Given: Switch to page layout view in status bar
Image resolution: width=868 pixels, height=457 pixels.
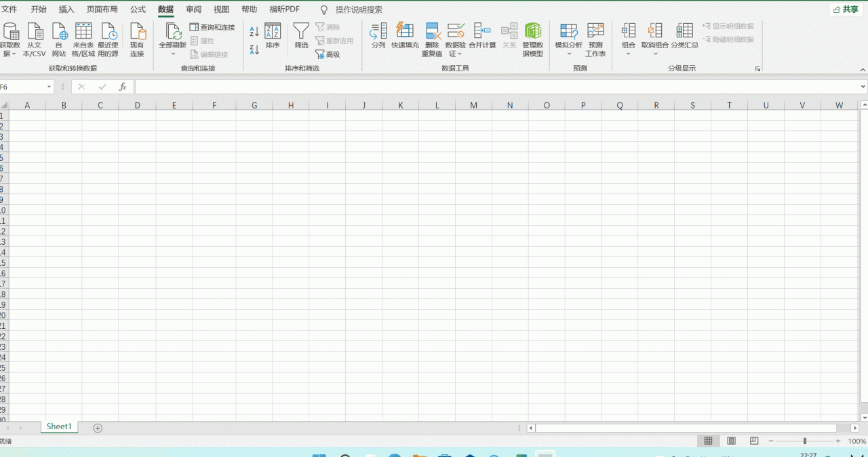Looking at the screenshot, I should click(x=731, y=441).
